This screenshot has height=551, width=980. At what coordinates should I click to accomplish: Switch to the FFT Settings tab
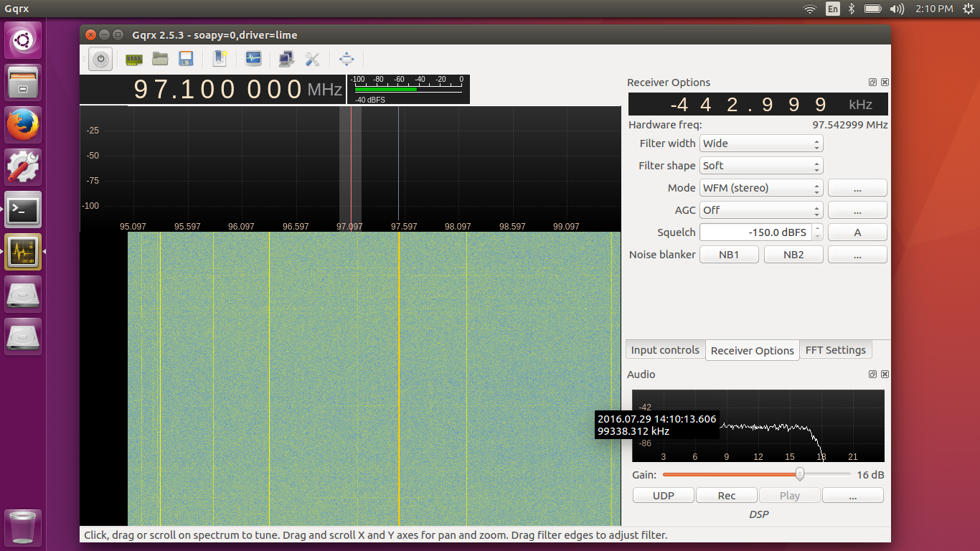pyautogui.click(x=835, y=350)
